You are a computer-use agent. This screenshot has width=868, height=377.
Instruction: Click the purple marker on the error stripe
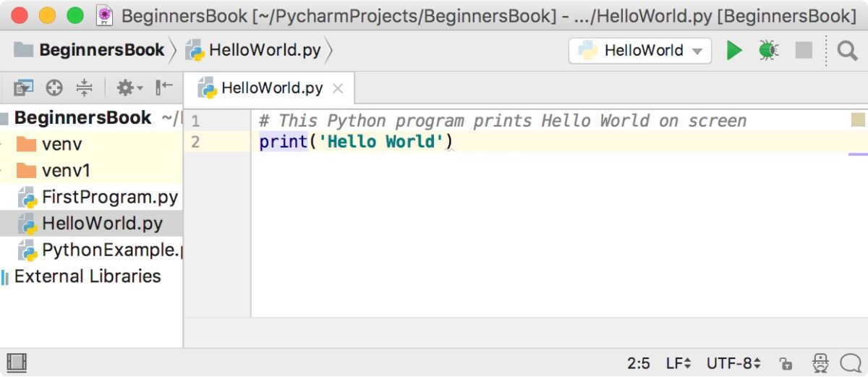[858, 154]
